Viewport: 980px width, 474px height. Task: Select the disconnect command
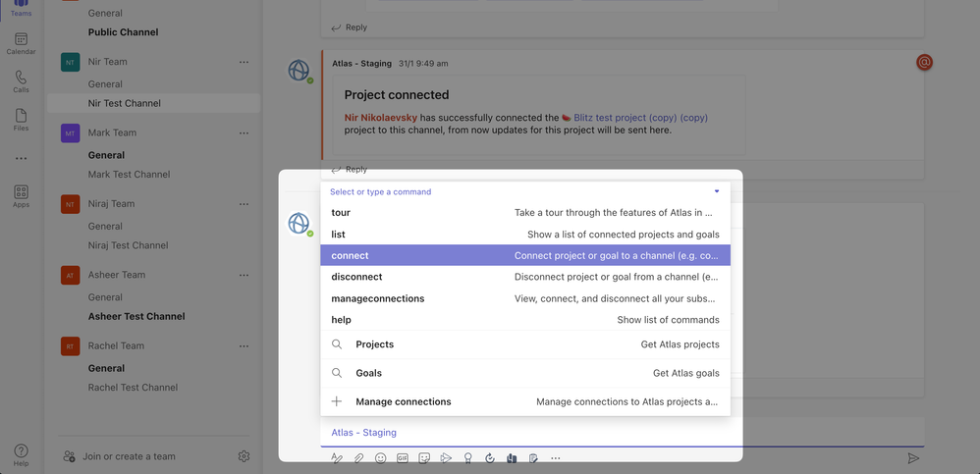[525, 277]
